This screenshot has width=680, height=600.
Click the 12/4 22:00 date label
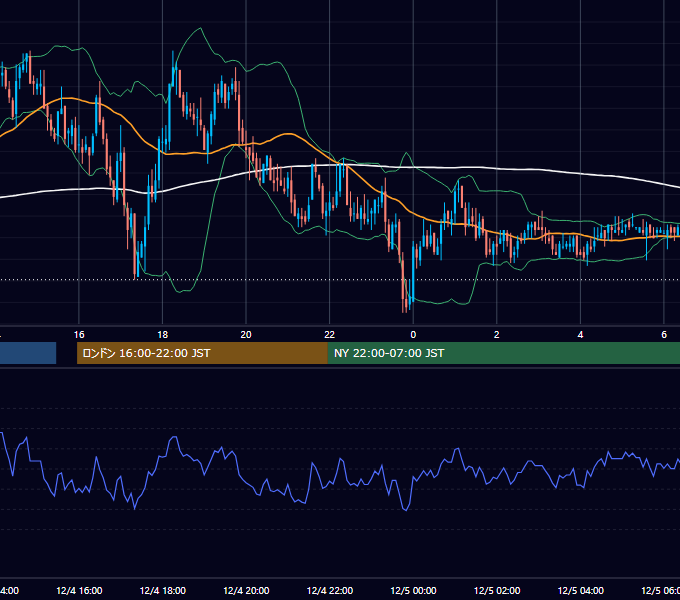click(330, 591)
